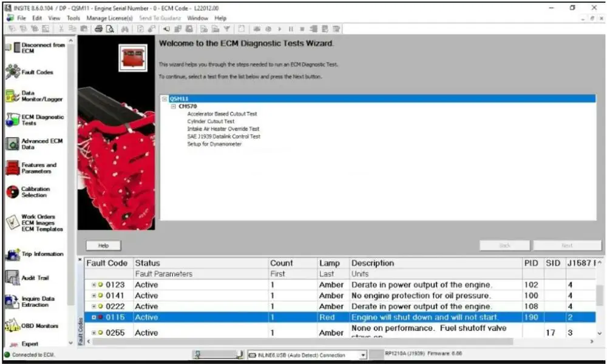The image size is (607, 364).
Task: Open the Manage License(s) menu
Action: [x=109, y=18]
